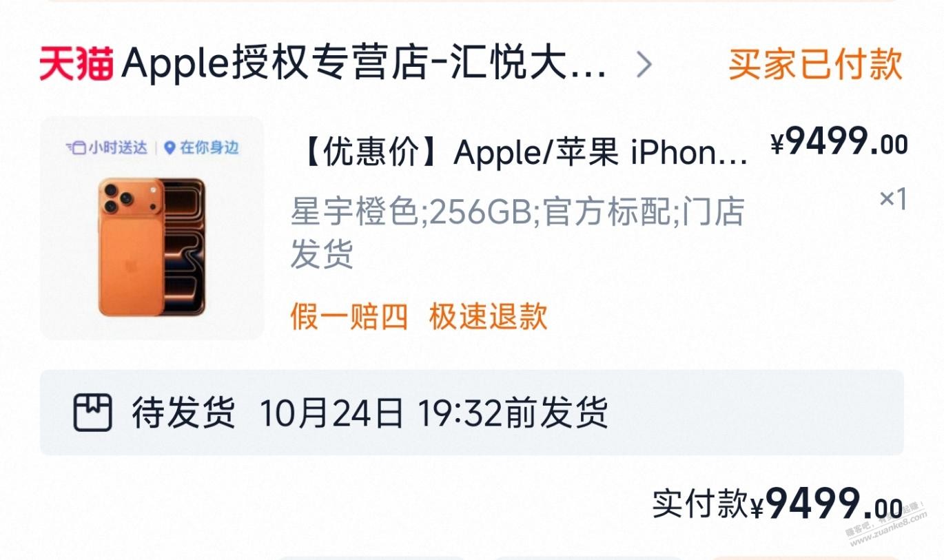The height and width of the screenshot is (560, 944).
Task: Open the 【优惠价】Apple/苹果 iPhone product title
Action: point(525,152)
